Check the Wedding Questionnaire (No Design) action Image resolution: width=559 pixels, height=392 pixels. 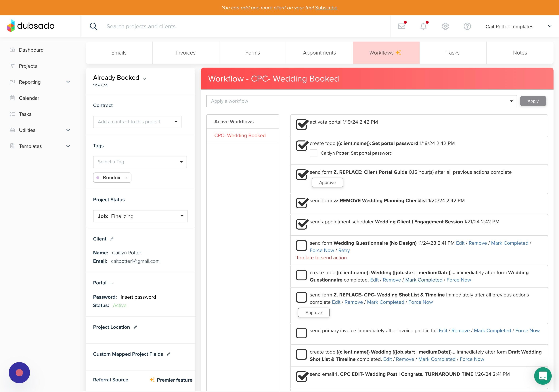point(301,245)
